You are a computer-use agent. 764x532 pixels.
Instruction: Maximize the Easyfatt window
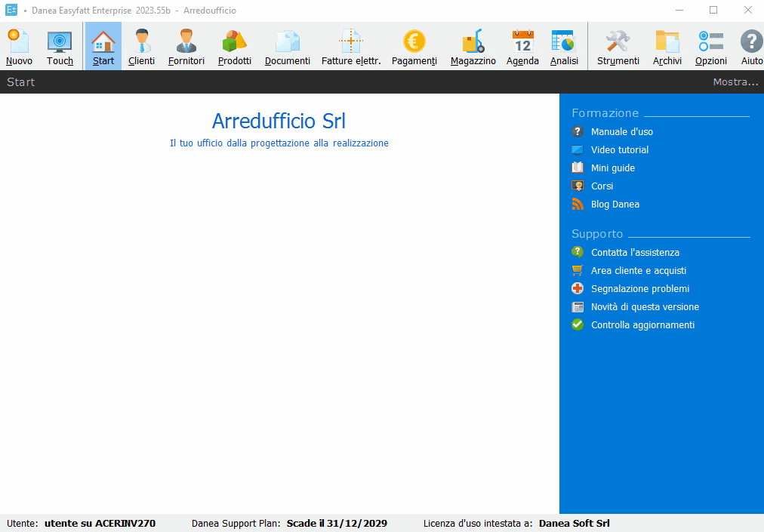tap(713, 10)
